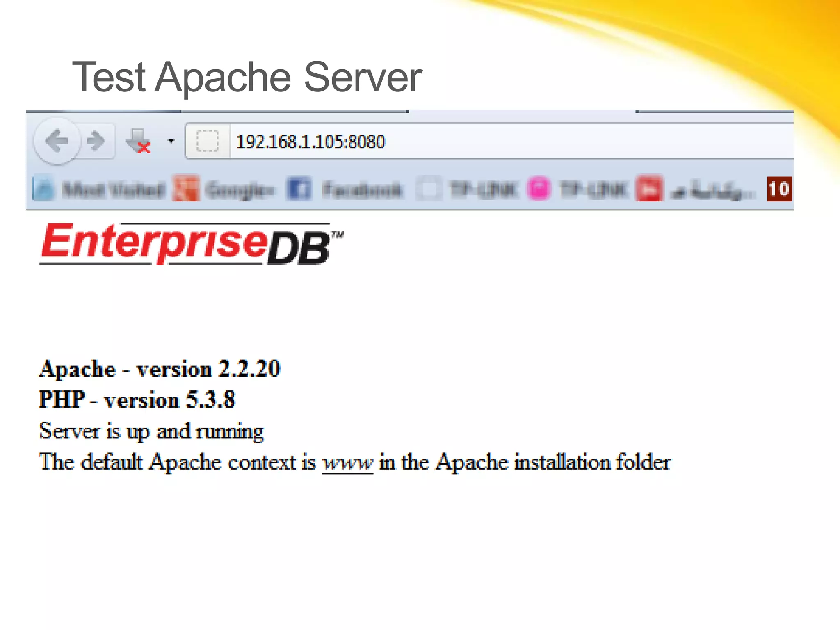The height and width of the screenshot is (630, 840).
Task: Expand the small dropdown arrow beside downloads icon
Action: 171,141
